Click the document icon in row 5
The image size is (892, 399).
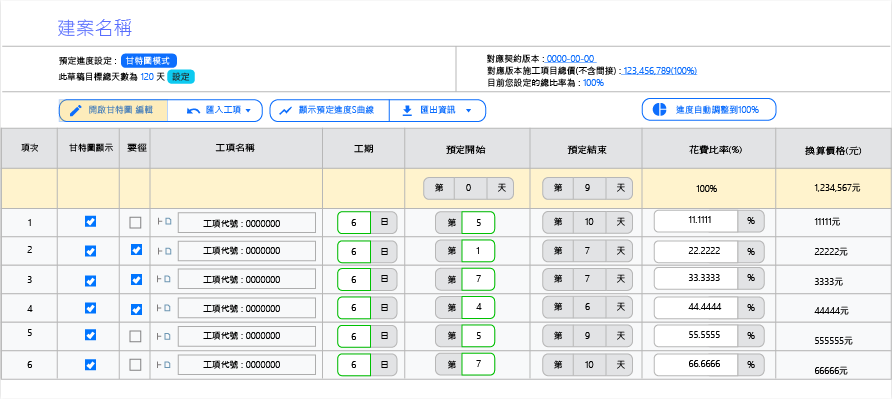pyautogui.click(x=167, y=336)
